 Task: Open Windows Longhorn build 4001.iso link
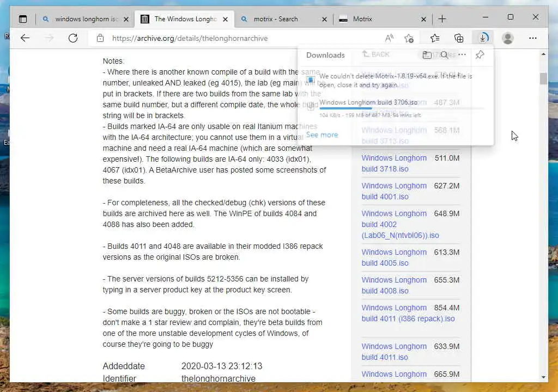(x=394, y=191)
